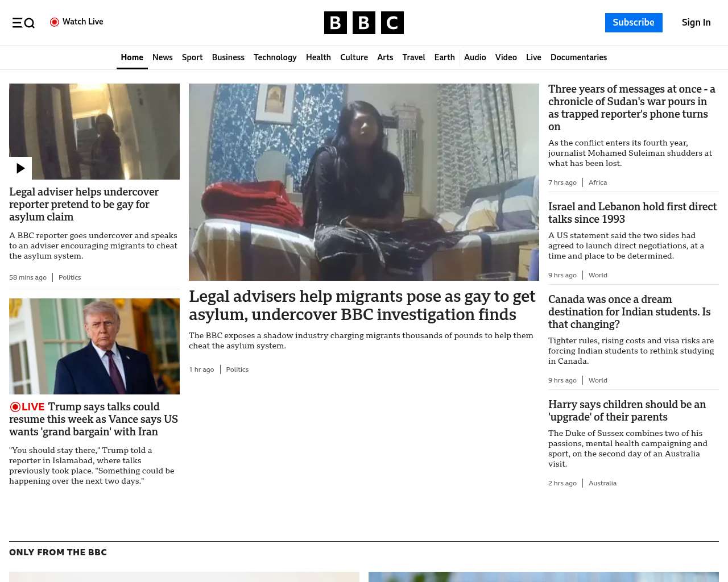
Task: Open the undercover reporter hallway thumbnail
Action: [94, 131]
